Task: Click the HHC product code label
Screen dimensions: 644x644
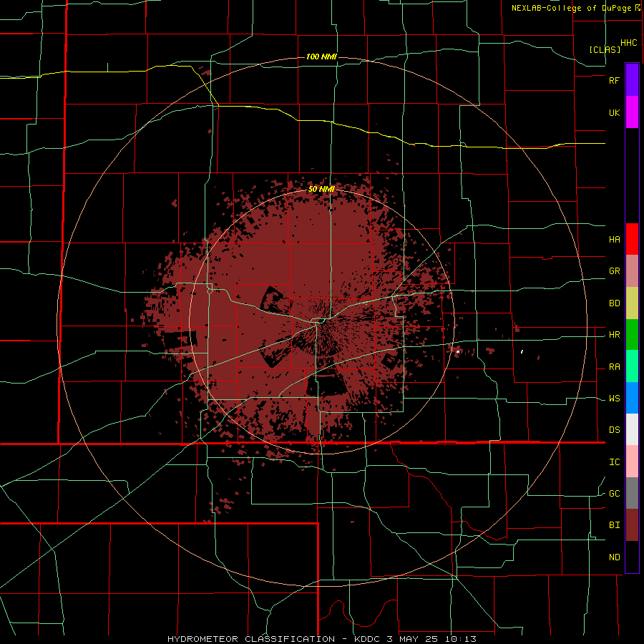Action: pos(629,43)
